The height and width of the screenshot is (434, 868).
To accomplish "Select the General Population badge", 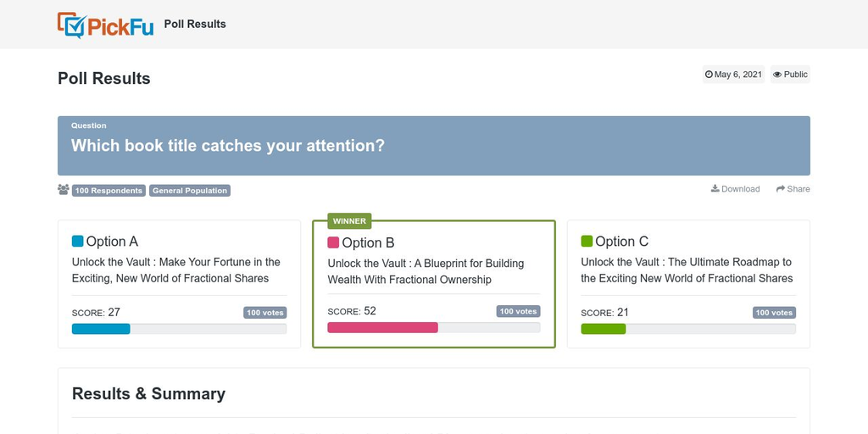I will point(190,191).
